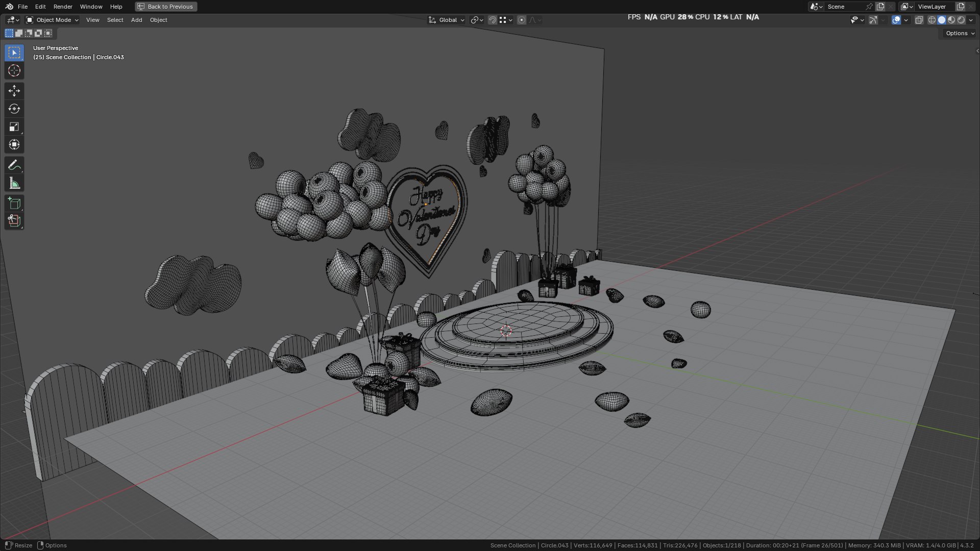The height and width of the screenshot is (551, 980).
Task: Toggle viewport overlays
Action: 896,20
